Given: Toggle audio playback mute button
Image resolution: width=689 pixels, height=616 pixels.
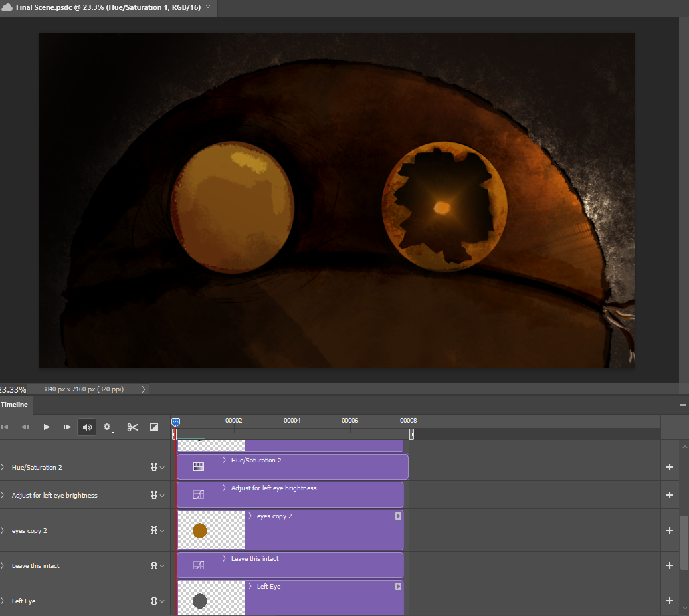Looking at the screenshot, I should pyautogui.click(x=87, y=427).
